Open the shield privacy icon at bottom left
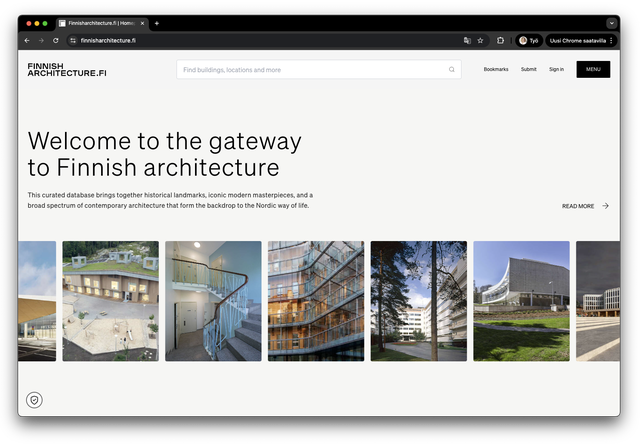The image size is (640, 446). [35, 400]
